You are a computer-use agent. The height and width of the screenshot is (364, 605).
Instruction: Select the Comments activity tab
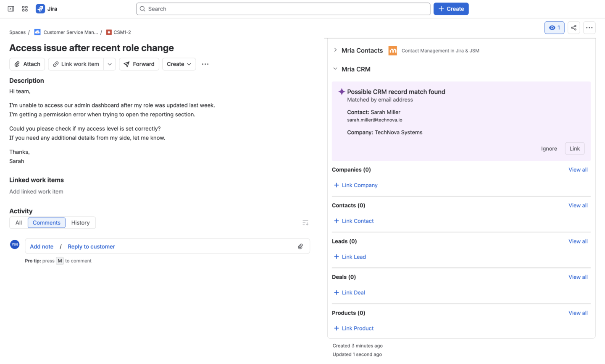pyautogui.click(x=47, y=223)
